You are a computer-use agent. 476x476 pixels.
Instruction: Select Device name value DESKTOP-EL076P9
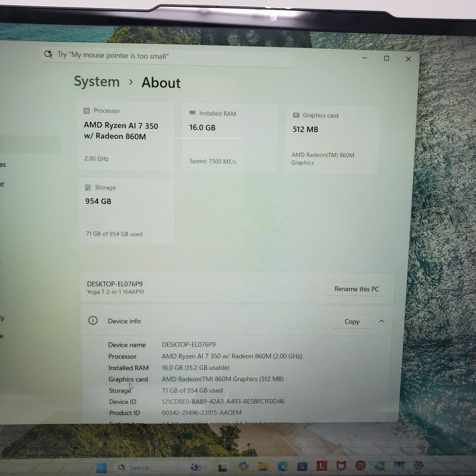tap(189, 345)
